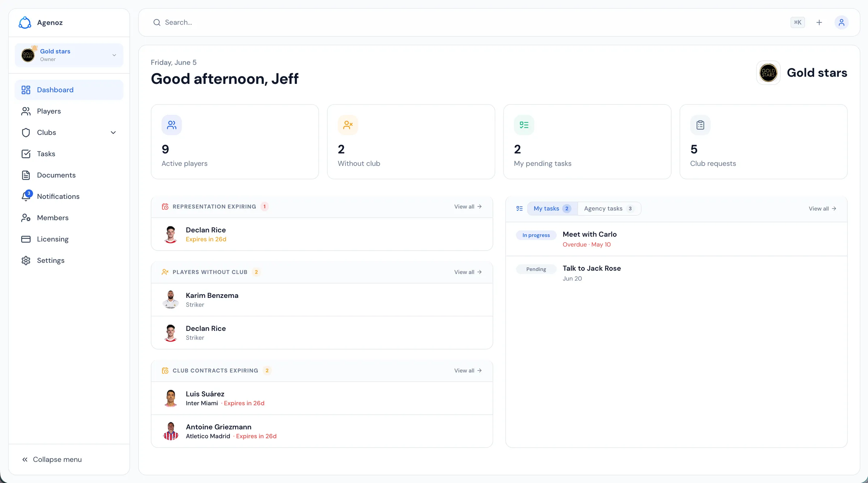Click the Without club card icon
The width and height of the screenshot is (868, 483).
348,125
